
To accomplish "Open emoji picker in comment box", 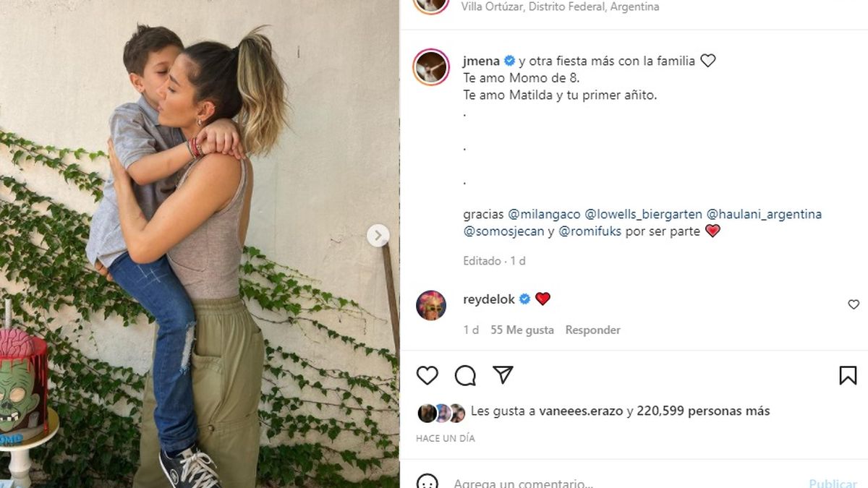I will (x=427, y=482).
